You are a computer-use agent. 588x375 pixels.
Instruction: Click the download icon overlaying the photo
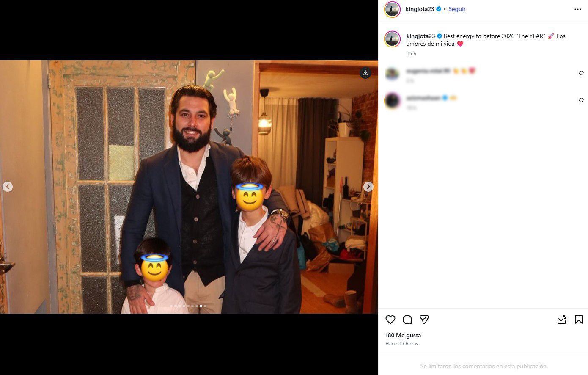pos(365,73)
